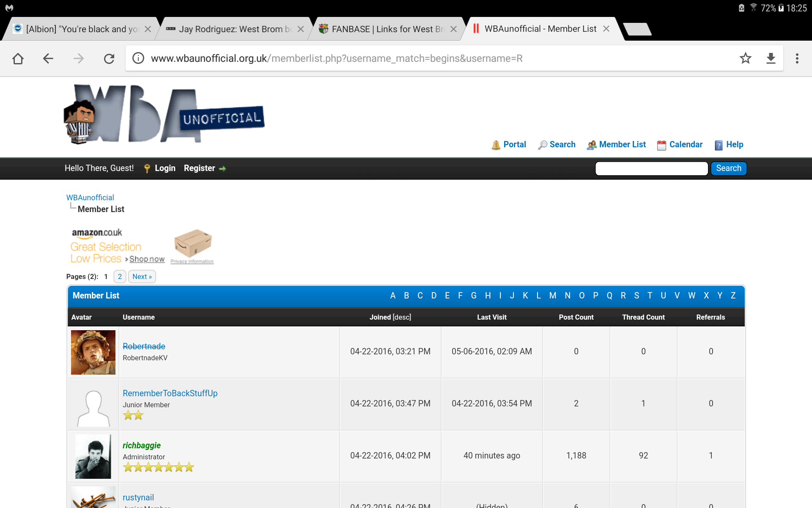Click the Amazon box image
Screen dimensions: 812x508
tap(193, 243)
